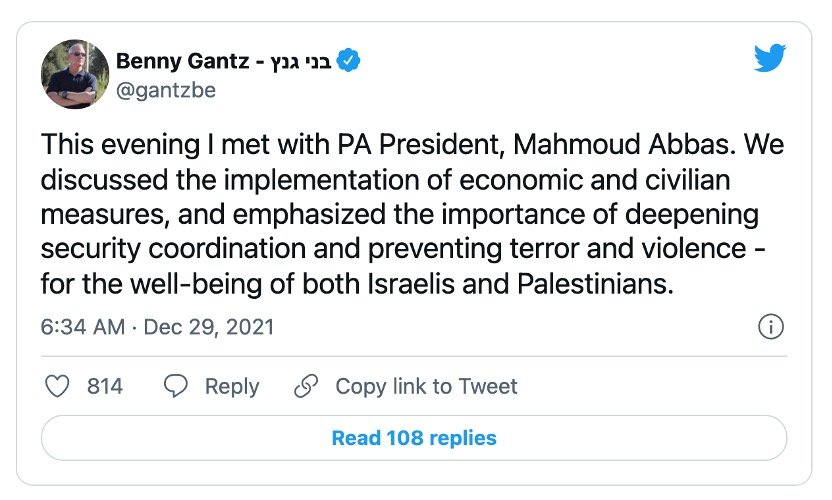Click the chain link icon
Screen dimensions: 832x500
[x=306, y=386]
